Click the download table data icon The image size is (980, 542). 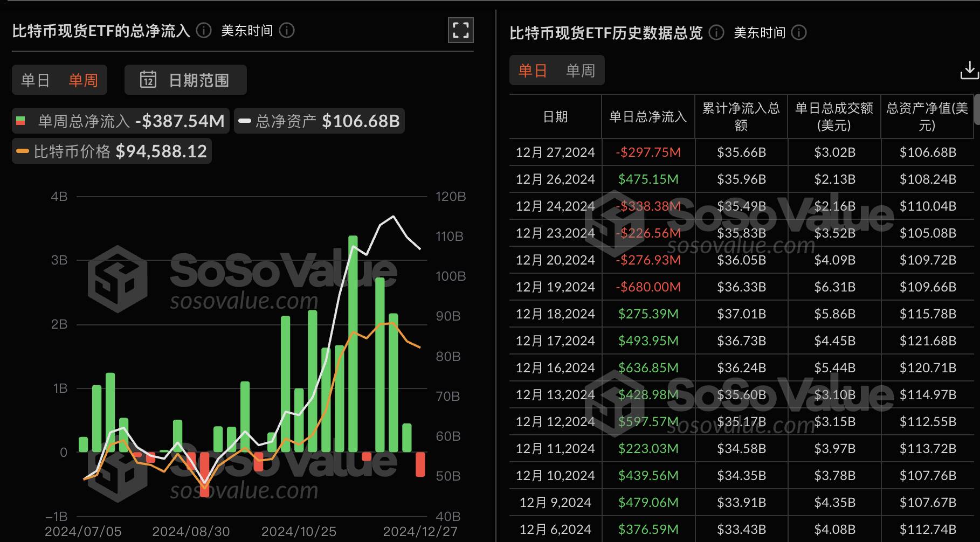(969, 71)
